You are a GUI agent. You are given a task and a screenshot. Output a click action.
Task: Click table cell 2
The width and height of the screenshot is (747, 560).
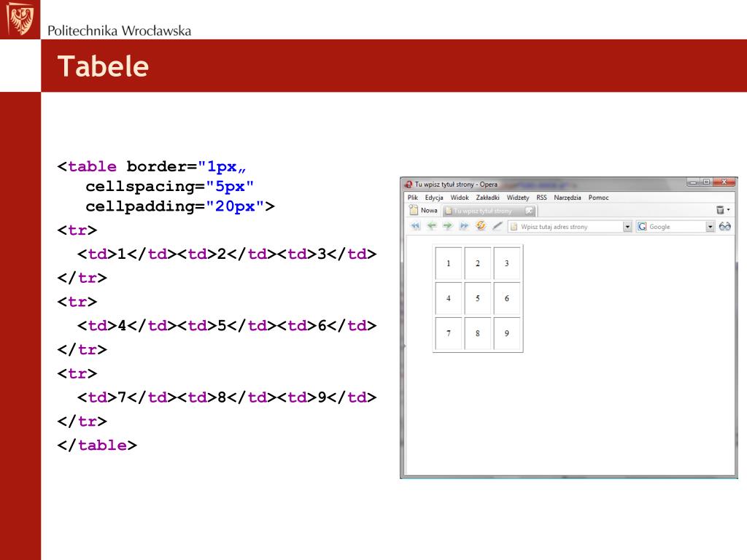(477, 263)
